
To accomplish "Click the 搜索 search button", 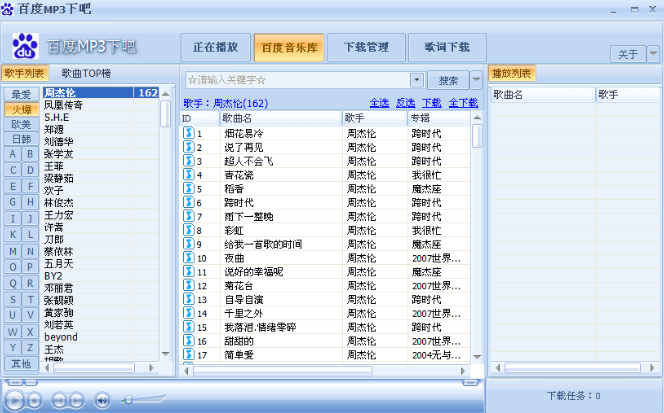I will coord(448,80).
